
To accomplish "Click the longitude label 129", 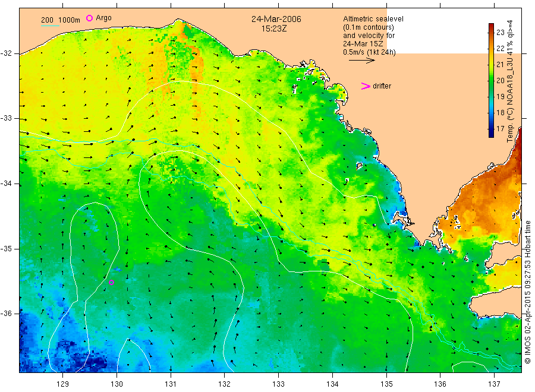I will pos(63,384).
